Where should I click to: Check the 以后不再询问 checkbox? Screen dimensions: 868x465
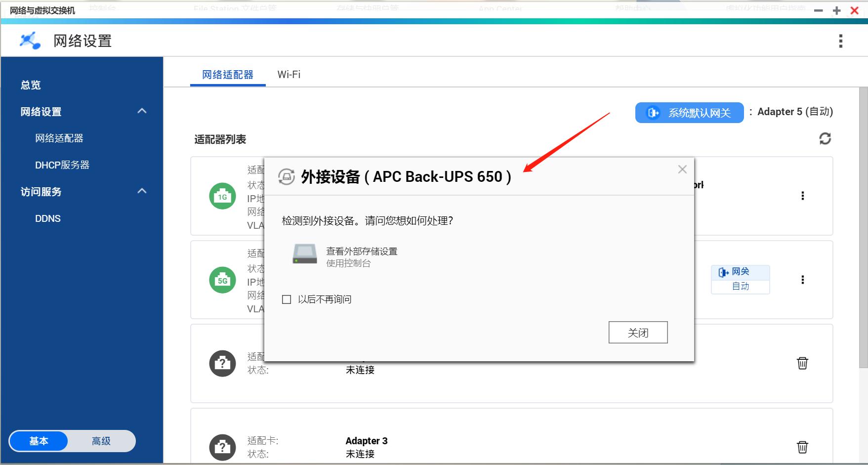tap(286, 299)
